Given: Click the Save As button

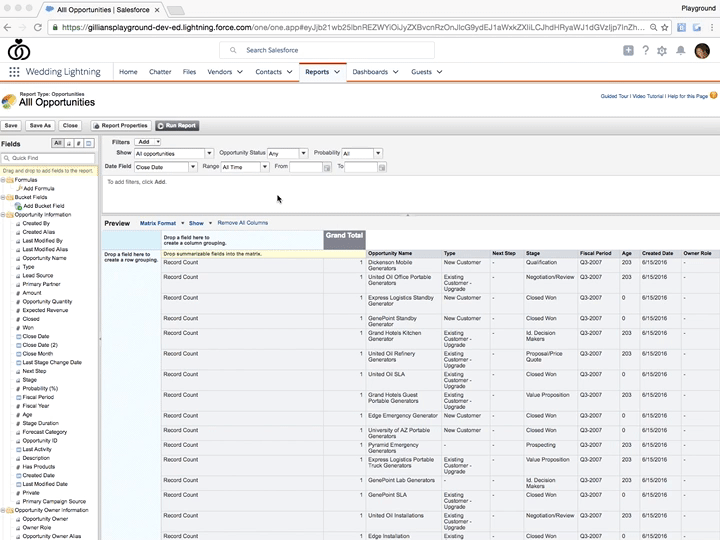Looking at the screenshot, I should [x=40, y=126].
